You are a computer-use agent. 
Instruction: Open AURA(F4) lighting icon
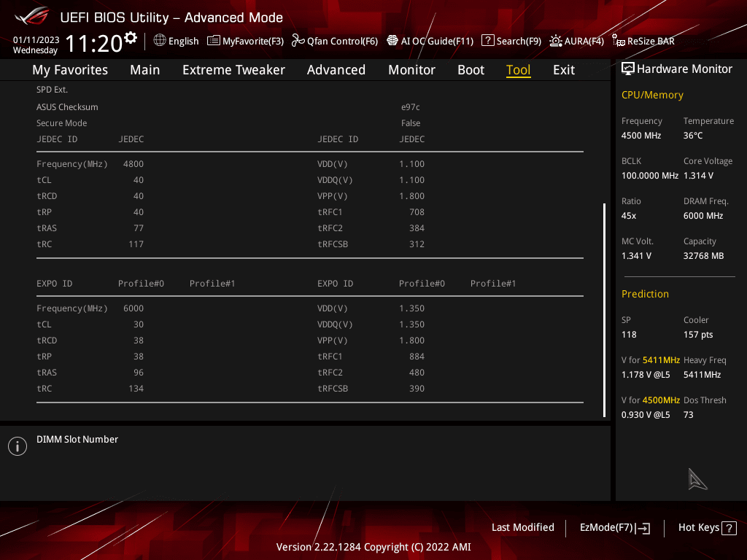[555, 41]
